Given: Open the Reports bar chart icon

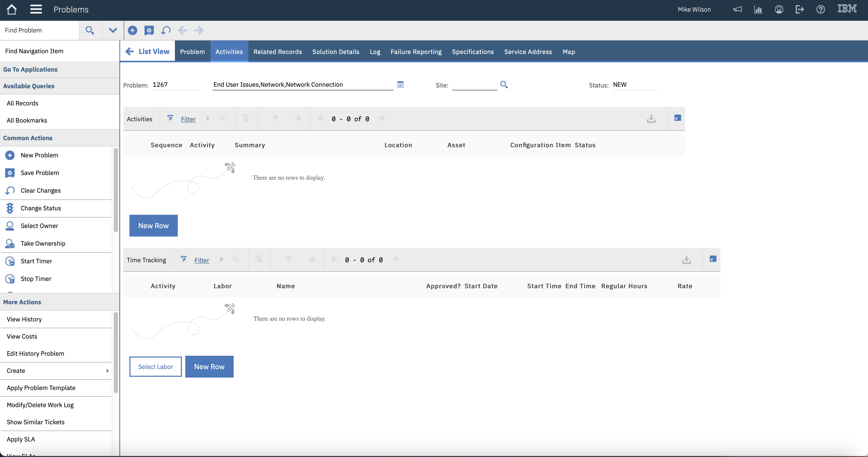Looking at the screenshot, I should [x=758, y=9].
